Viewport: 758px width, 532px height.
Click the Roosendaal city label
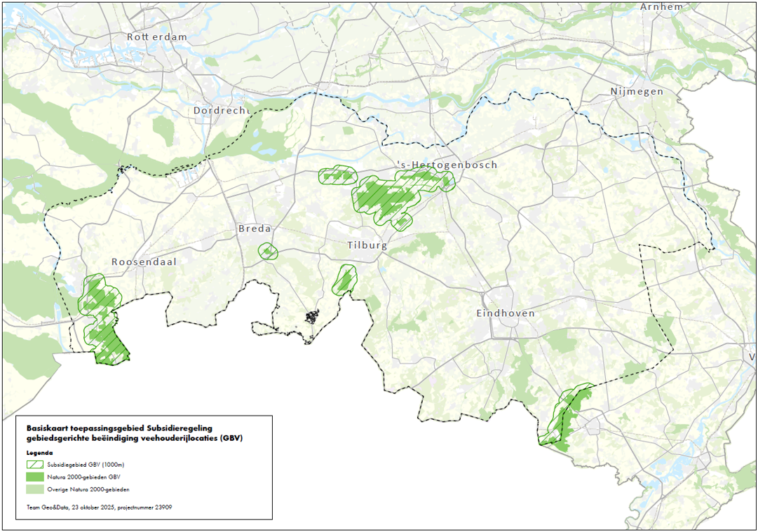tap(144, 261)
